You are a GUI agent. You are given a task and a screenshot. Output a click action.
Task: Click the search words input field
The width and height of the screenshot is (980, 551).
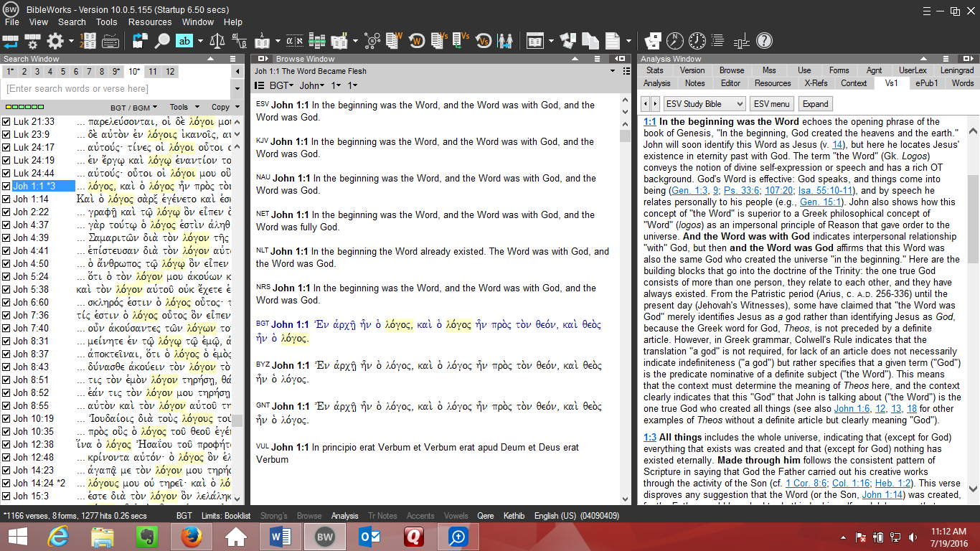click(x=116, y=89)
